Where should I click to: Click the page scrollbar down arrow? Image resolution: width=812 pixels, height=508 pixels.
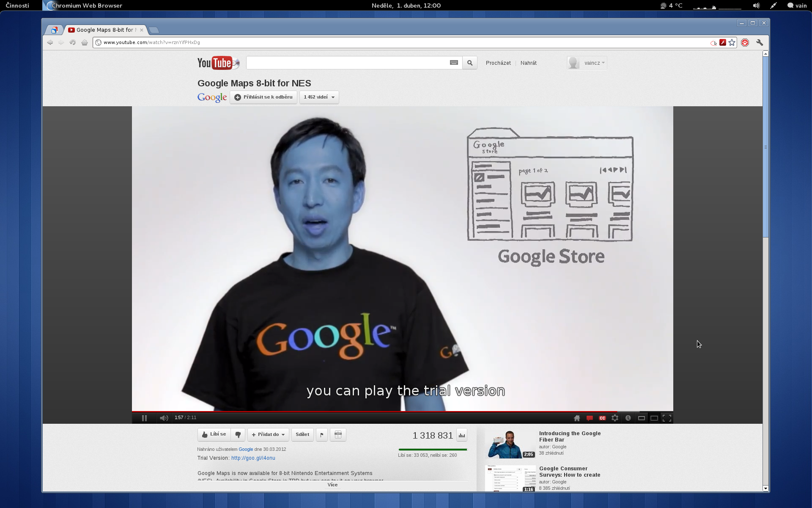pos(765,489)
